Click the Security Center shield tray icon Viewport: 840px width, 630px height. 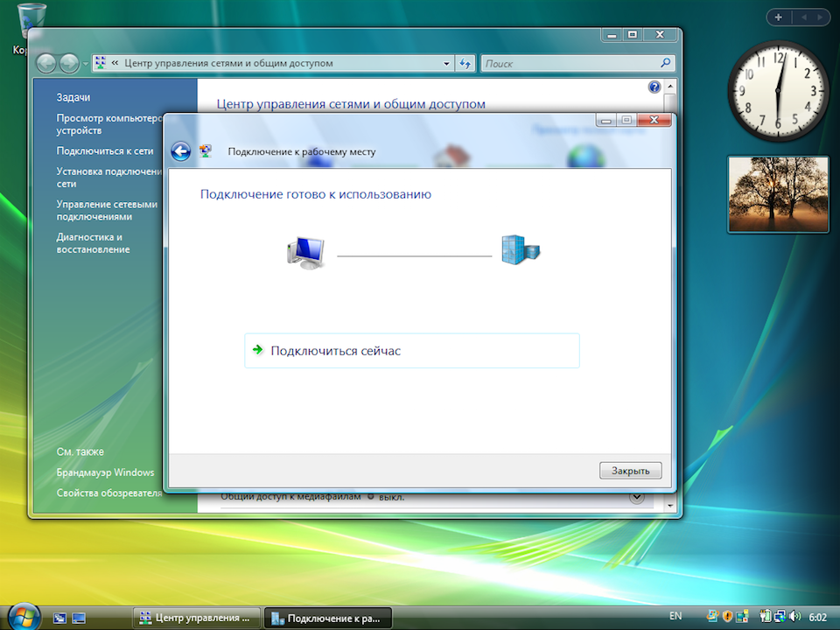coord(727,617)
